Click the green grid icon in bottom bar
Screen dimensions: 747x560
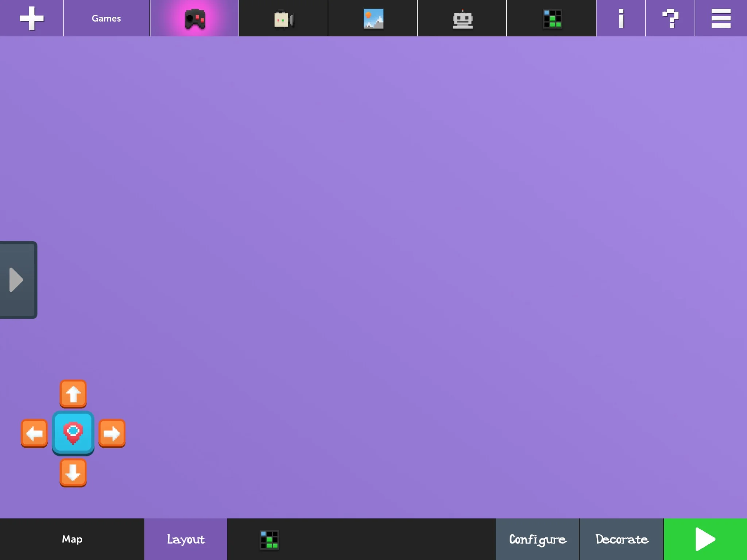[x=269, y=540]
